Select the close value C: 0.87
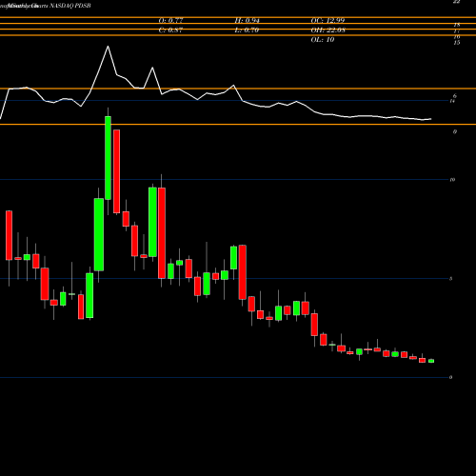The width and height of the screenshot is (476, 476). pyautogui.click(x=170, y=30)
